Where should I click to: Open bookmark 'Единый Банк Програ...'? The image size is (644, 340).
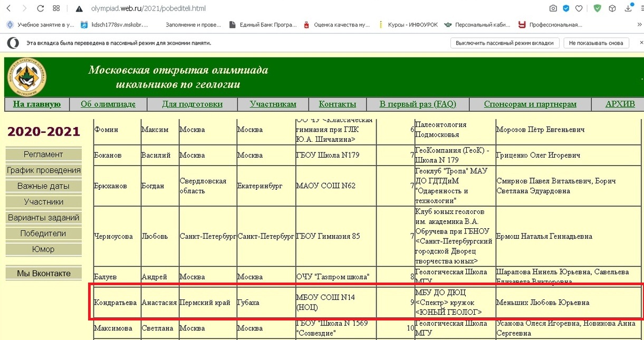[x=263, y=24]
